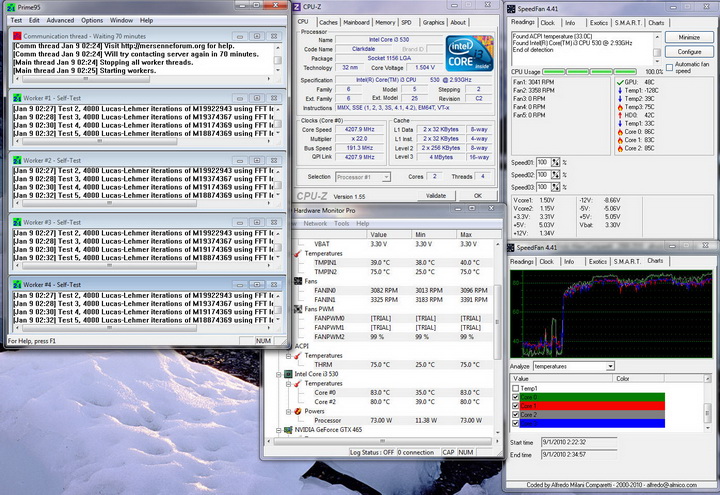Screen dimensions: 720x495
Task: Switch to the CPU-Z Memory tab
Action: coord(385,22)
